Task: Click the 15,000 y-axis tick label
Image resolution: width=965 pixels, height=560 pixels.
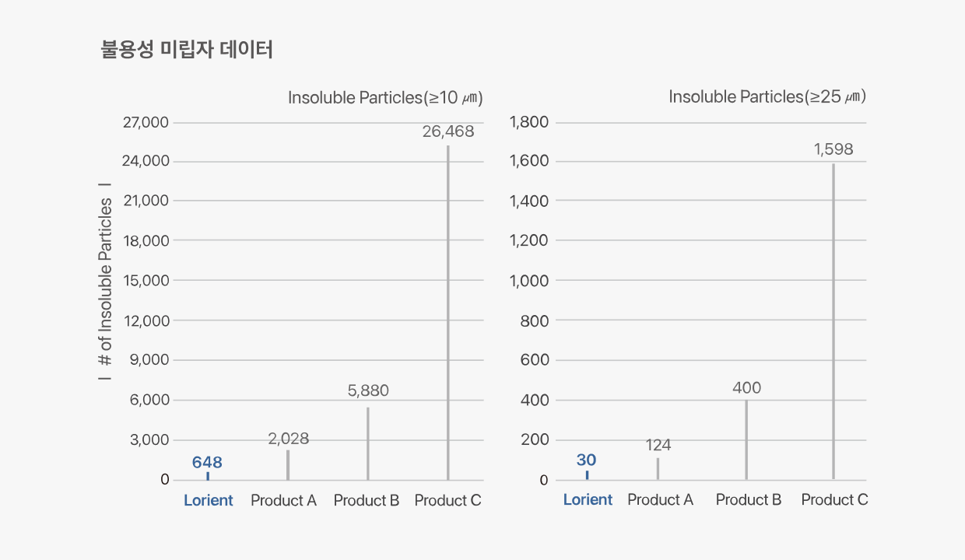Action: [x=147, y=280]
